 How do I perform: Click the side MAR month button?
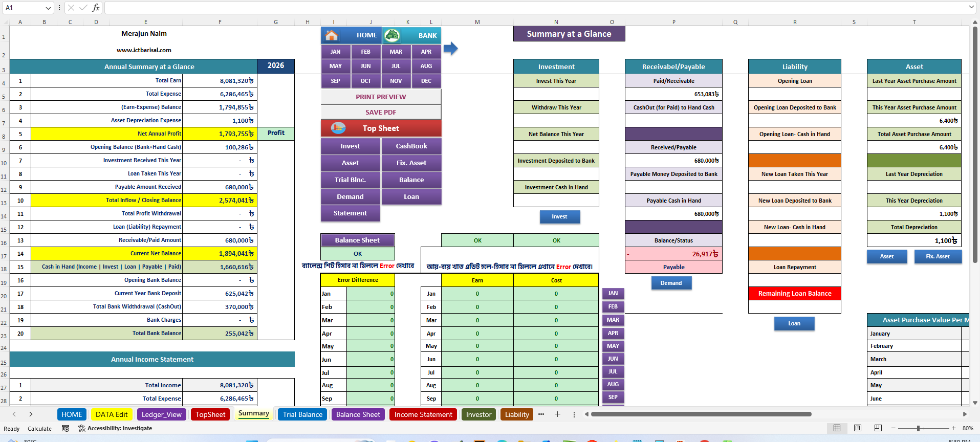tap(613, 320)
